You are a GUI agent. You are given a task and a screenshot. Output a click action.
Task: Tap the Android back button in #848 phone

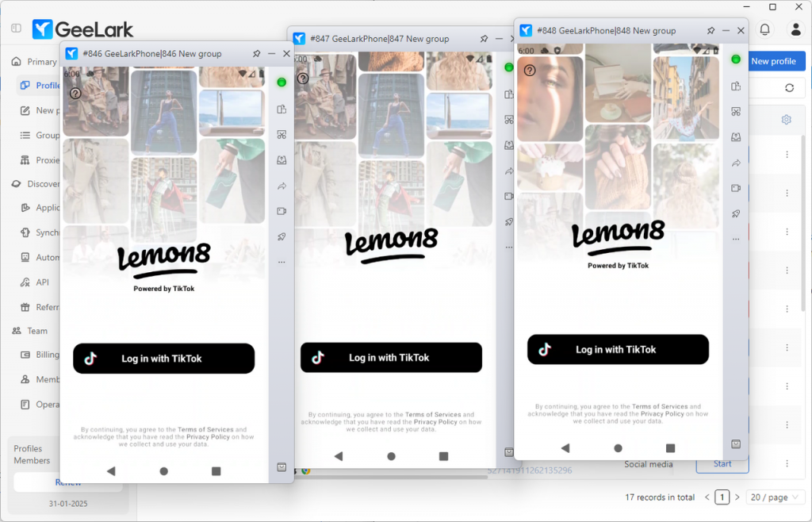(565, 448)
